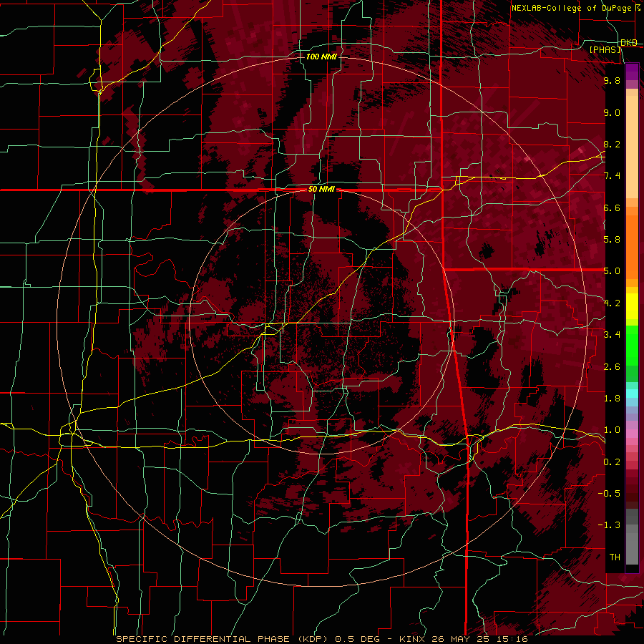Pick the bright green segment of color bar

pyautogui.click(x=632, y=346)
